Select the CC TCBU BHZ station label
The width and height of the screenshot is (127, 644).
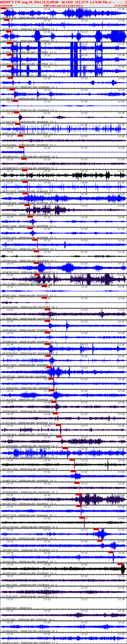point(29,597)
